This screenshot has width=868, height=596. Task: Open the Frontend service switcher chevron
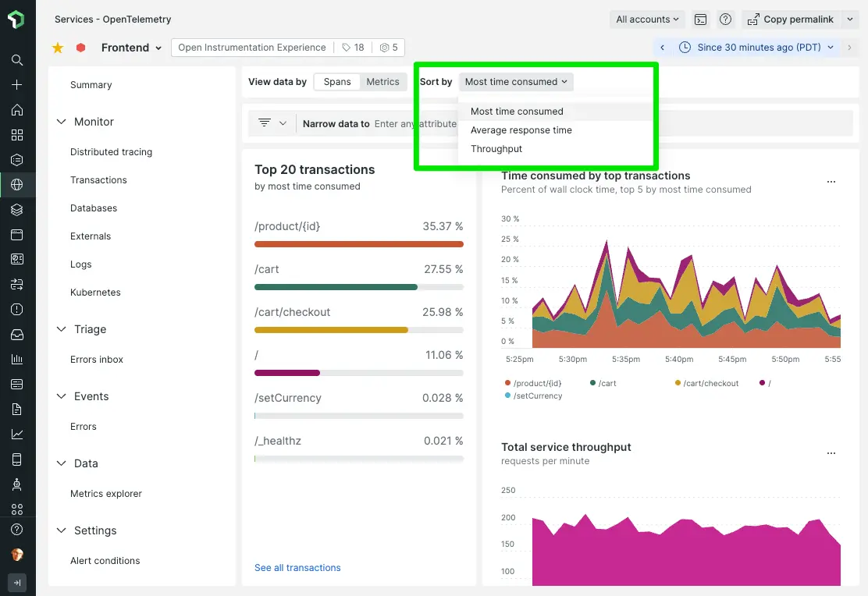(159, 48)
